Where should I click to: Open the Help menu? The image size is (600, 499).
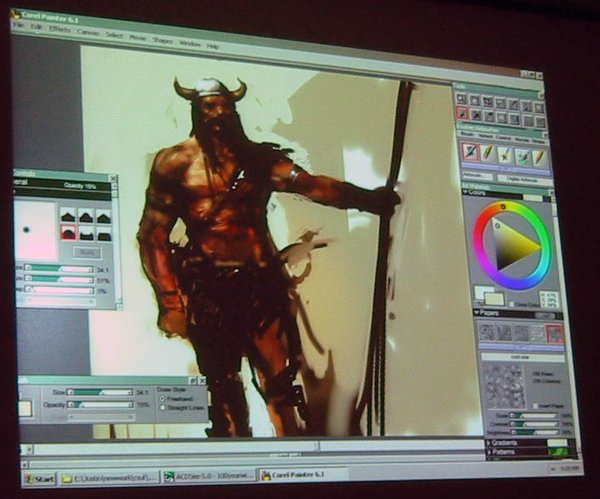(x=212, y=46)
